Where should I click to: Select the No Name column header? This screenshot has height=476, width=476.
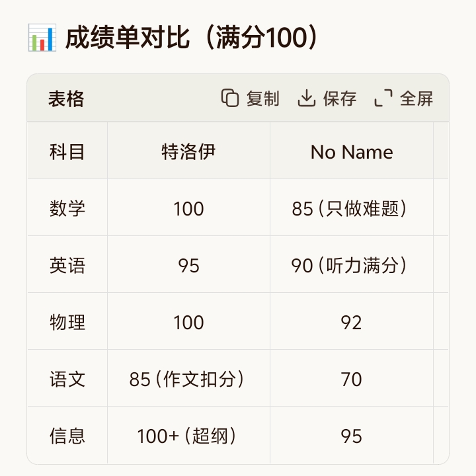(352, 152)
